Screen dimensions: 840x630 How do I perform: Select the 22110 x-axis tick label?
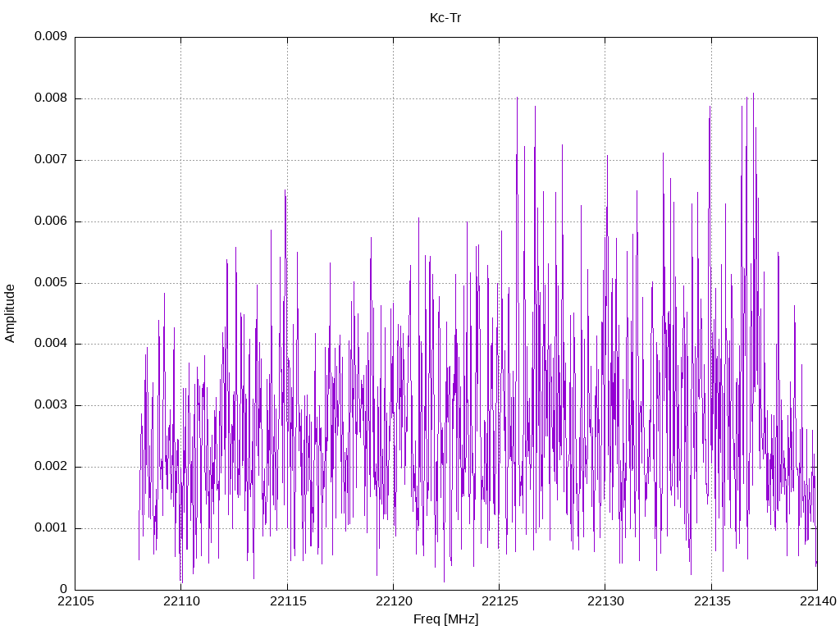(180, 602)
